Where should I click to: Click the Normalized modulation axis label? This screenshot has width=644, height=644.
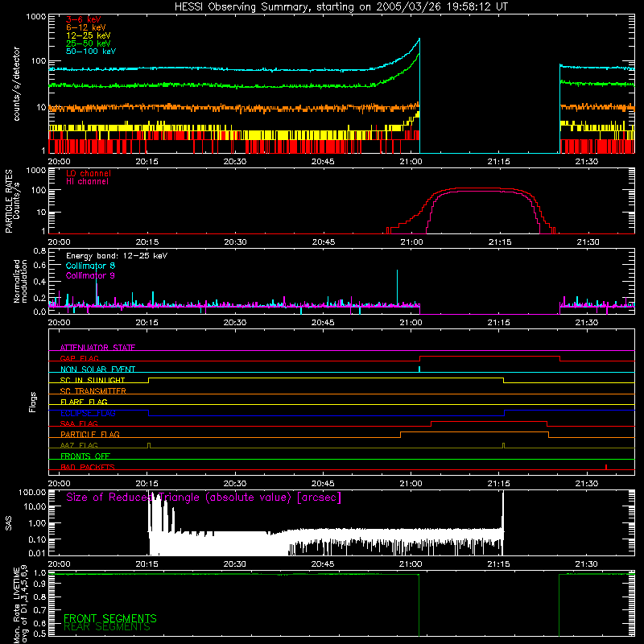(x=20, y=281)
